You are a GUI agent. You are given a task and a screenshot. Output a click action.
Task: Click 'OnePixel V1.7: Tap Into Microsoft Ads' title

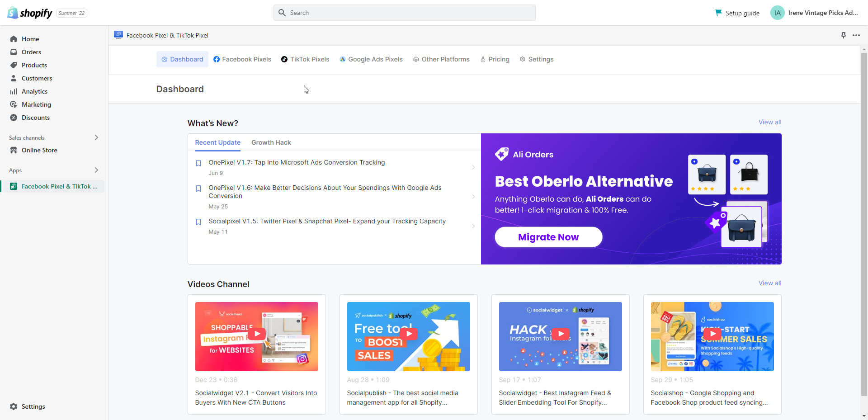(297, 162)
